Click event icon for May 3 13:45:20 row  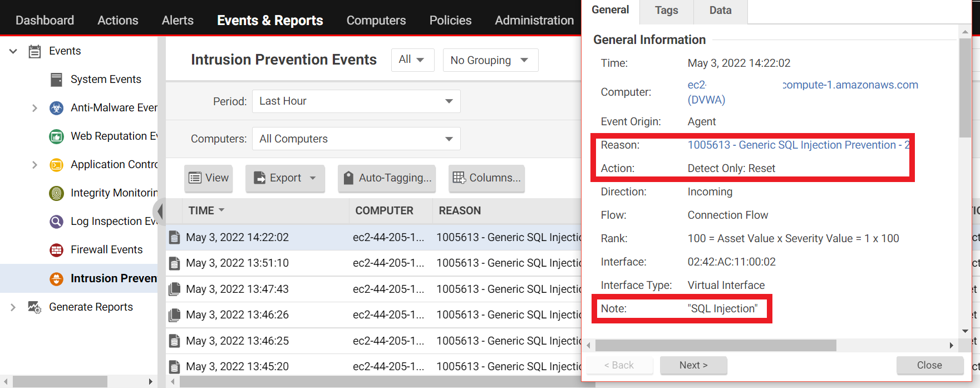[174, 367]
